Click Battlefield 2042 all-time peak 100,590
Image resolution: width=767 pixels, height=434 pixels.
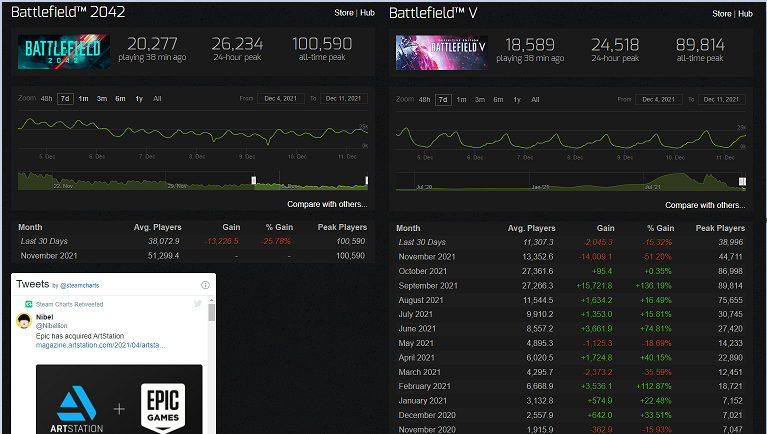point(322,44)
